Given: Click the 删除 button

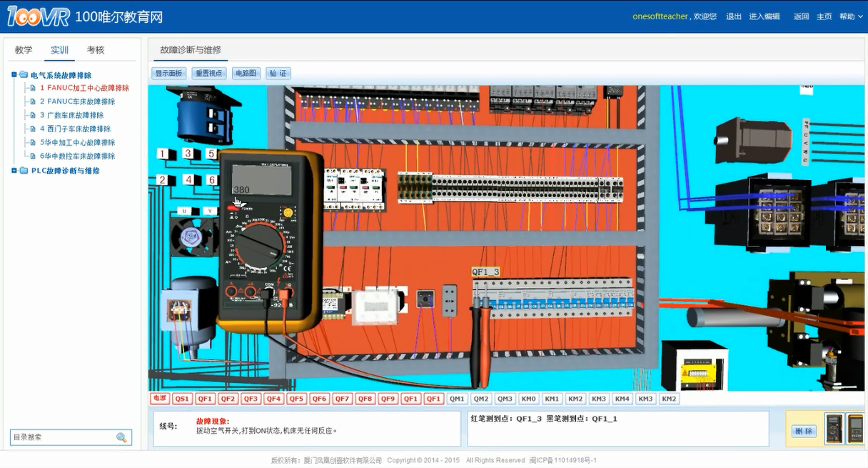Looking at the screenshot, I should pyautogui.click(x=804, y=431).
